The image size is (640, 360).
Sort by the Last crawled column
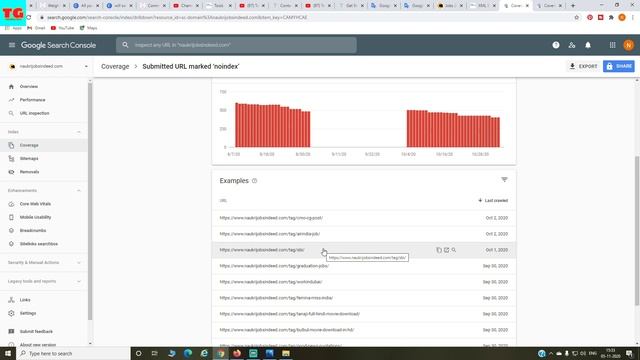(x=493, y=200)
